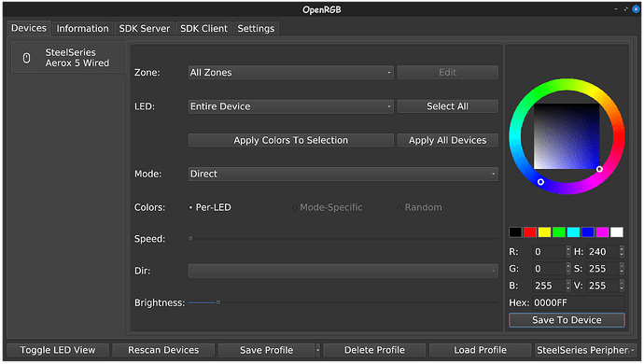Click the Brightness slider handle
The image size is (644, 364).
click(218, 302)
